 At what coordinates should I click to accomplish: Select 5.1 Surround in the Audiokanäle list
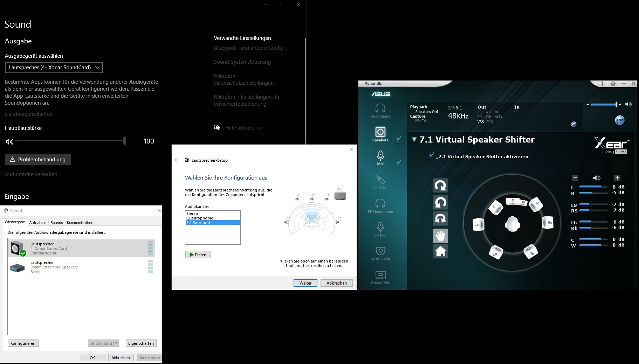213,223
